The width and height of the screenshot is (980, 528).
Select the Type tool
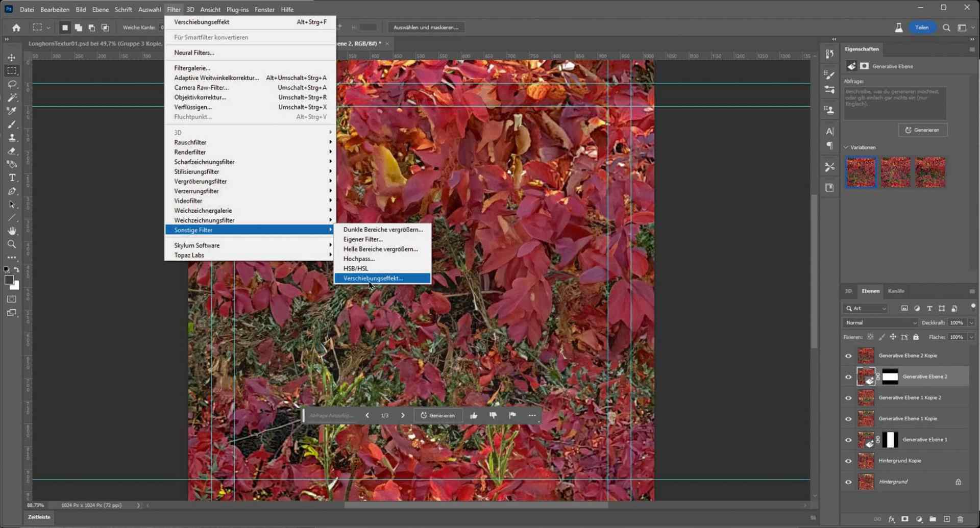(x=12, y=178)
